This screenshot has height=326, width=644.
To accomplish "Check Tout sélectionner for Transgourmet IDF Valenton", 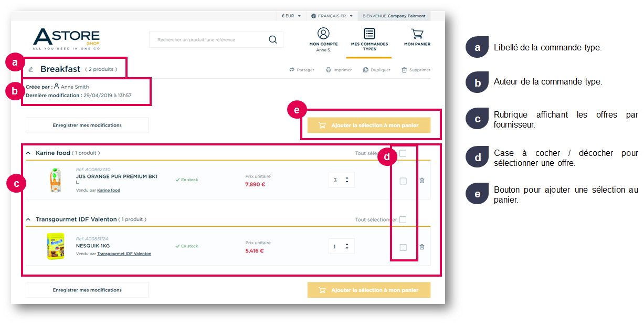I will 403,220.
